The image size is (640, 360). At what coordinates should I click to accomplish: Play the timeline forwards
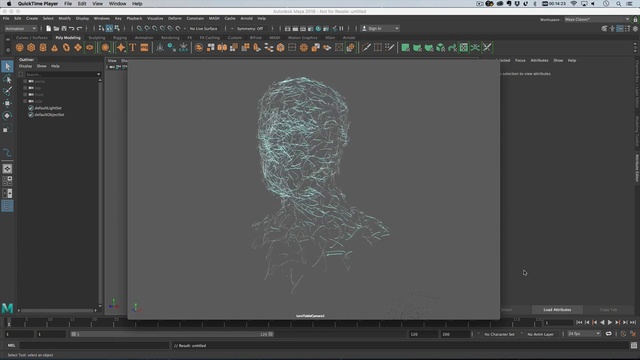[610, 322]
